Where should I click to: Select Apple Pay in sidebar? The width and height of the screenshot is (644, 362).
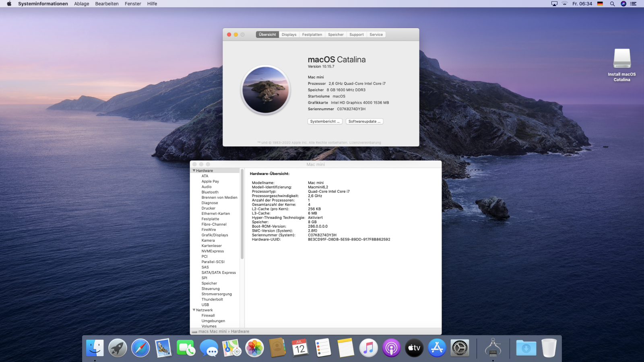pyautogui.click(x=210, y=181)
